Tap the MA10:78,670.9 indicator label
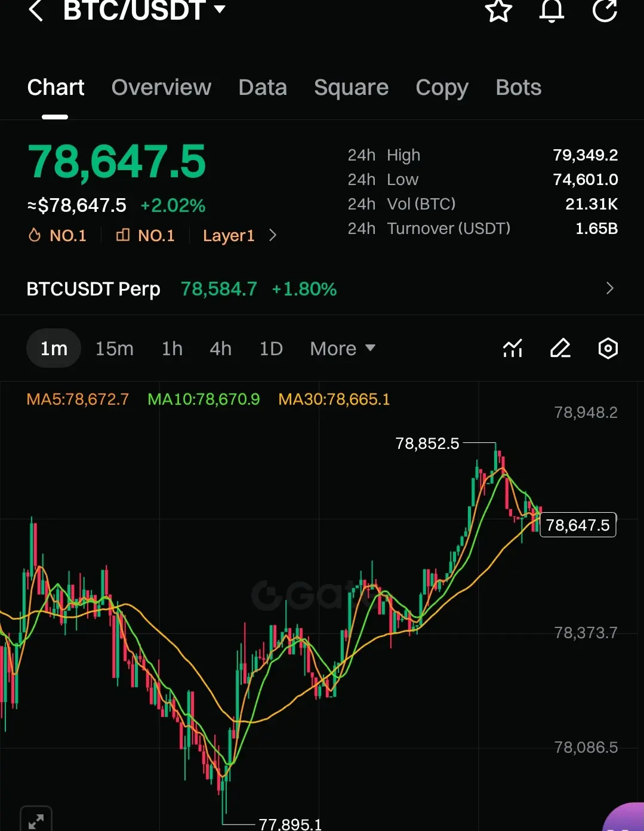The image size is (644, 831). point(204,399)
